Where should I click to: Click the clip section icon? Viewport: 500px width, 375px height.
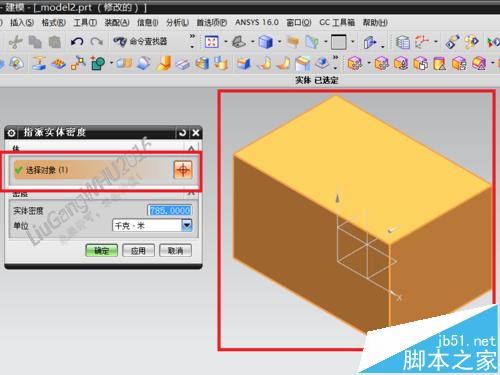pos(312,42)
